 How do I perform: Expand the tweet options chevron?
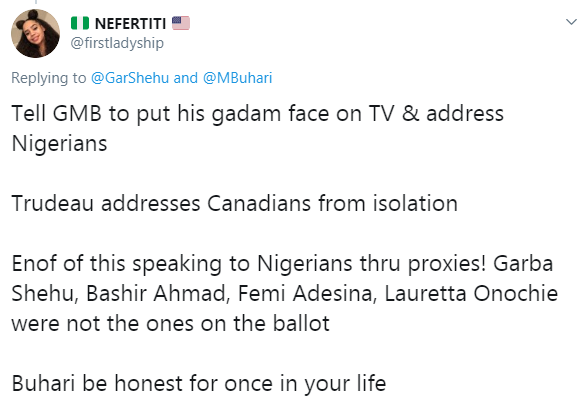tap(571, 22)
